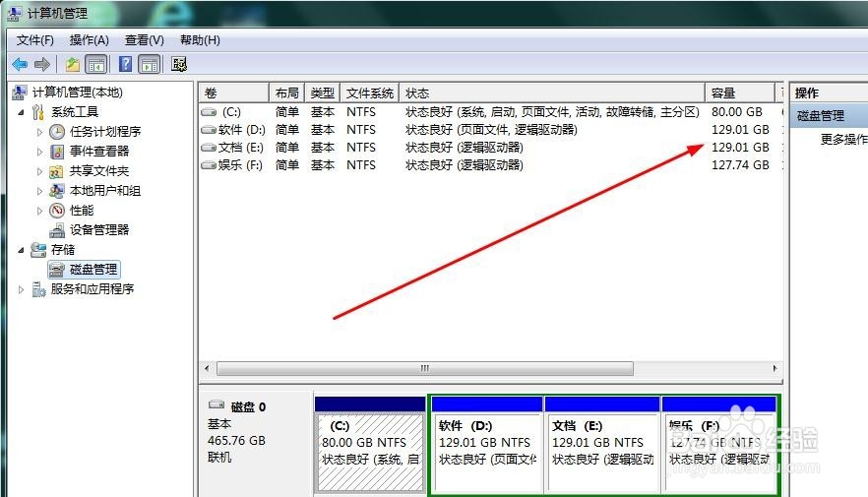
Task: Sort by the 卷 column header
Action: pyautogui.click(x=234, y=93)
